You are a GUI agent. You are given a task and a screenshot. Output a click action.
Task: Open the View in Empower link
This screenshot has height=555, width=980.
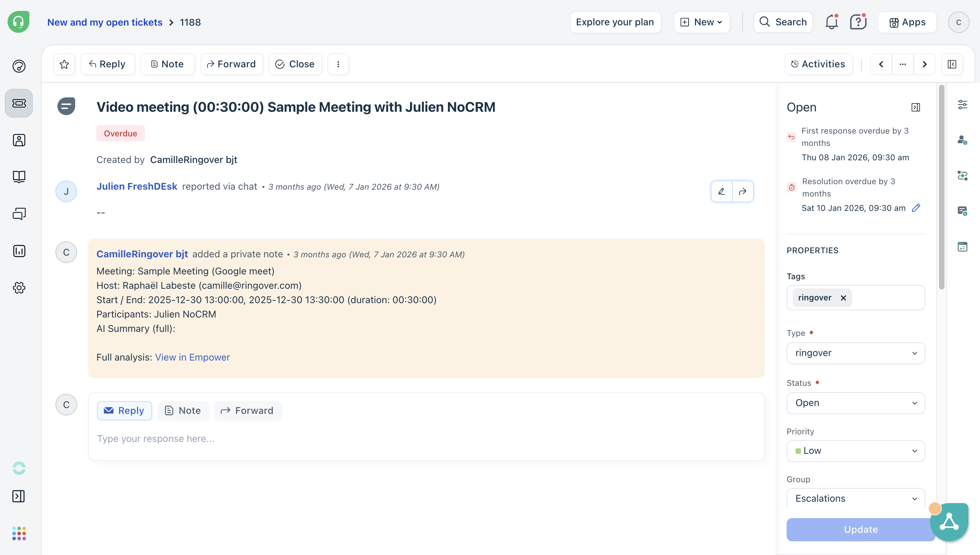[x=192, y=357]
